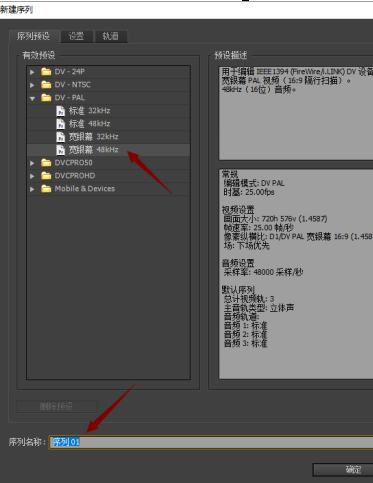
Task: Click the DV - PAL folder icon
Action: tap(46, 97)
